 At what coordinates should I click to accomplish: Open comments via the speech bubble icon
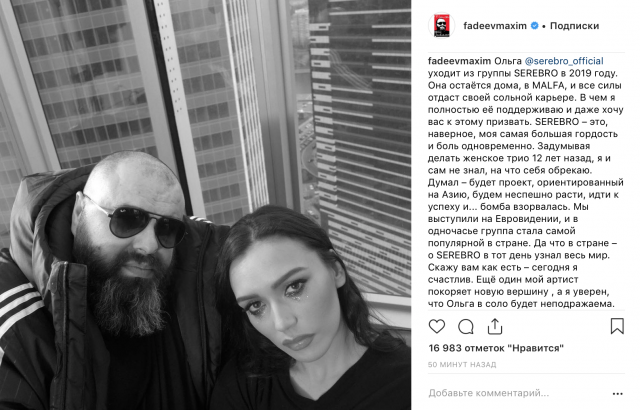pos(466,326)
